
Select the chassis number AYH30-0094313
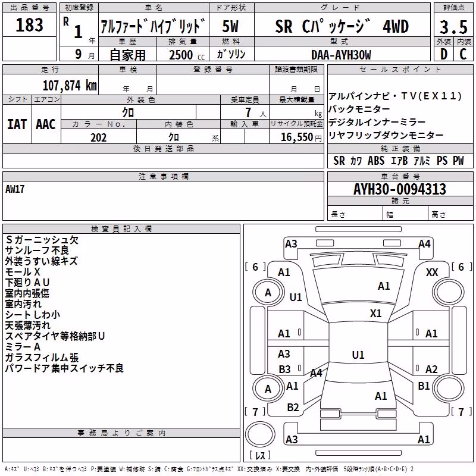point(400,189)
